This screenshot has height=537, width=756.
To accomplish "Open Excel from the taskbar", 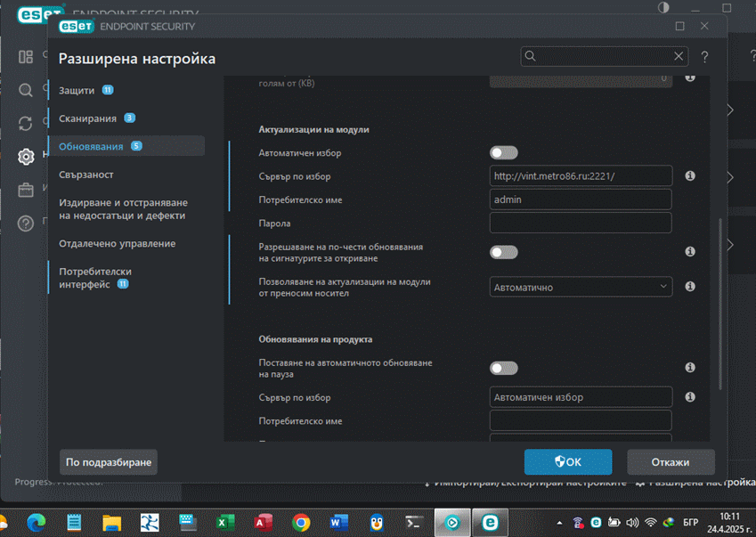I will (x=225, y=523).
